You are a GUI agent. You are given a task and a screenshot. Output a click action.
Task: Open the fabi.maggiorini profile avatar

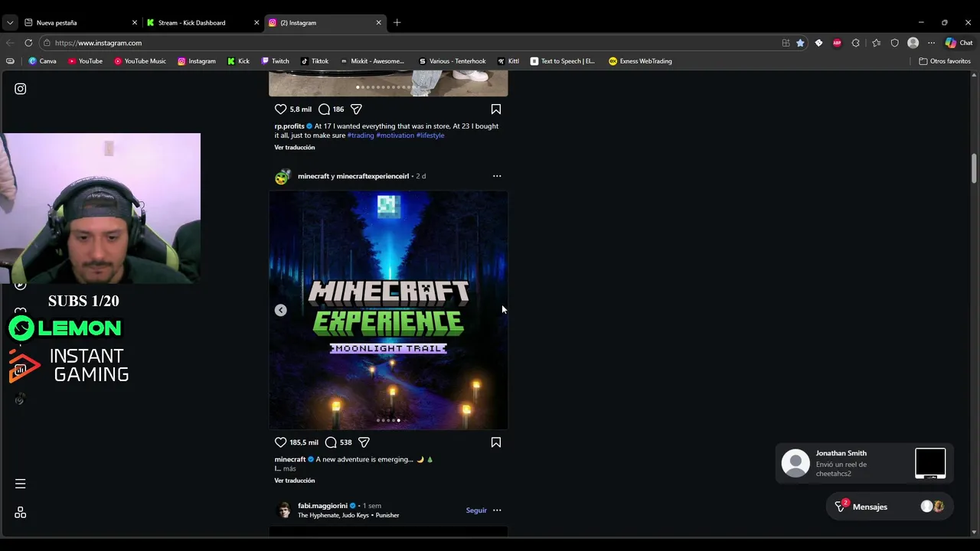point(283,510)
